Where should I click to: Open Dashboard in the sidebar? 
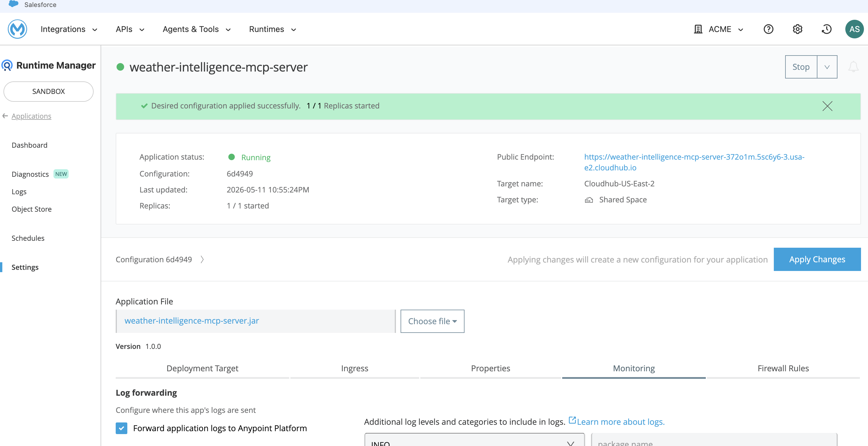tap(29, 145)
